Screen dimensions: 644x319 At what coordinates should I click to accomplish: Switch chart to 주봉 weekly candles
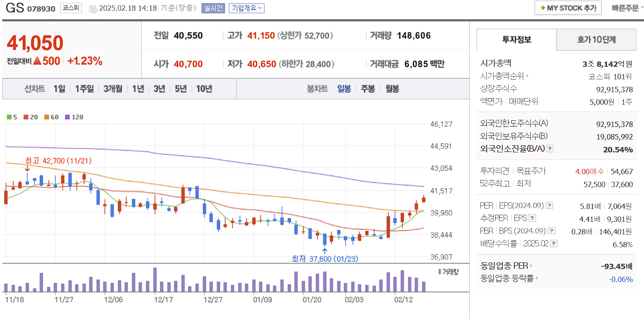368,89
